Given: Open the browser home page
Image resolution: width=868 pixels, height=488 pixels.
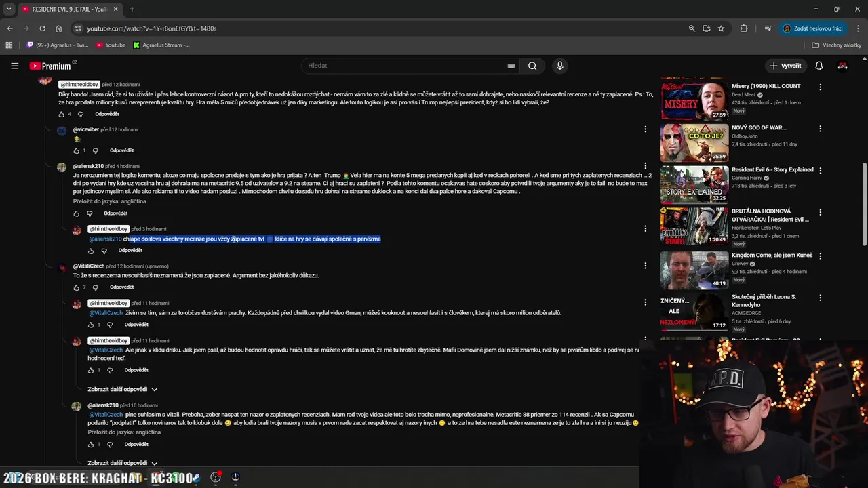Looking at the screenshot, I should pyautogui.click(x=58, y=28).
